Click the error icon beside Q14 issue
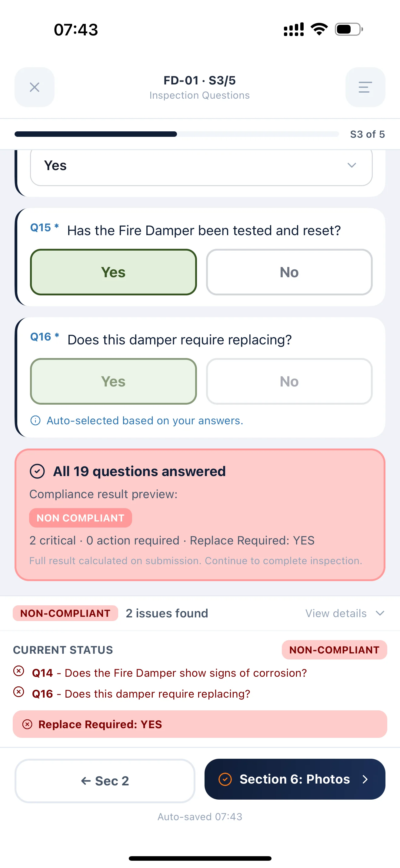The width and height of the screenshot is (400, 868). coord(18,672)
